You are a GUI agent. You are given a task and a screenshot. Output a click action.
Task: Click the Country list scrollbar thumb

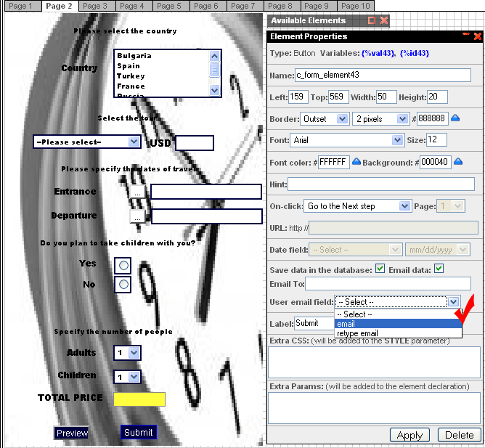(x=214, y=70)
